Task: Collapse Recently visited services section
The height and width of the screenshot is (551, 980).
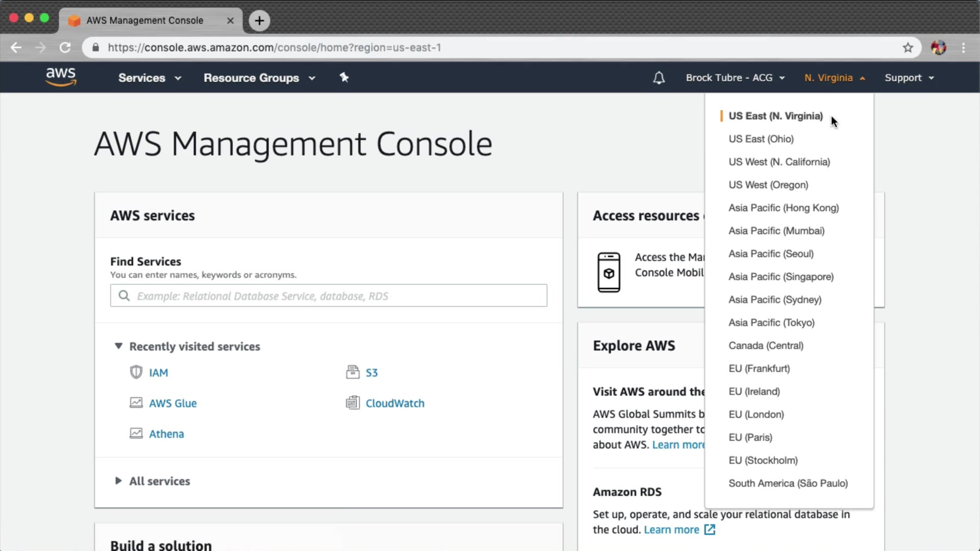Action: [118, 346]
